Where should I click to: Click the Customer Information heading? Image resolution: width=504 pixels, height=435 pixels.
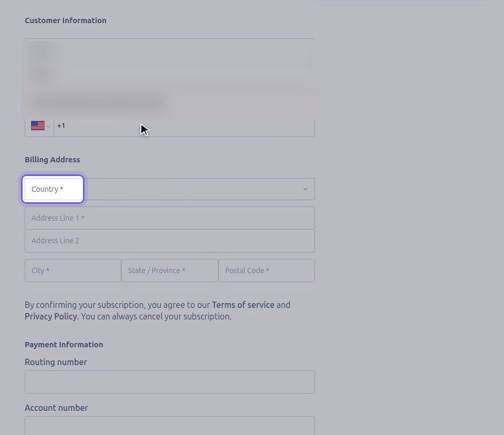click(x=66, y=20)
